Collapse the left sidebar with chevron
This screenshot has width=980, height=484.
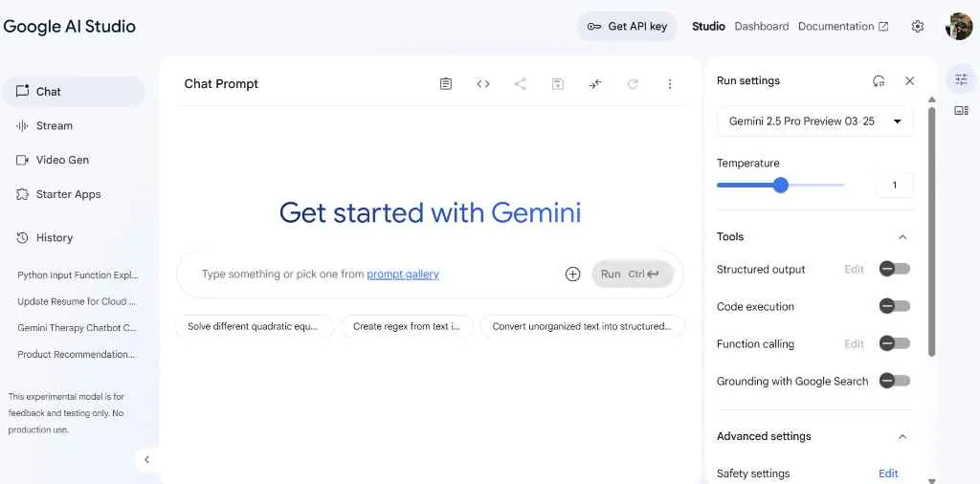click(x=146, y=460)
